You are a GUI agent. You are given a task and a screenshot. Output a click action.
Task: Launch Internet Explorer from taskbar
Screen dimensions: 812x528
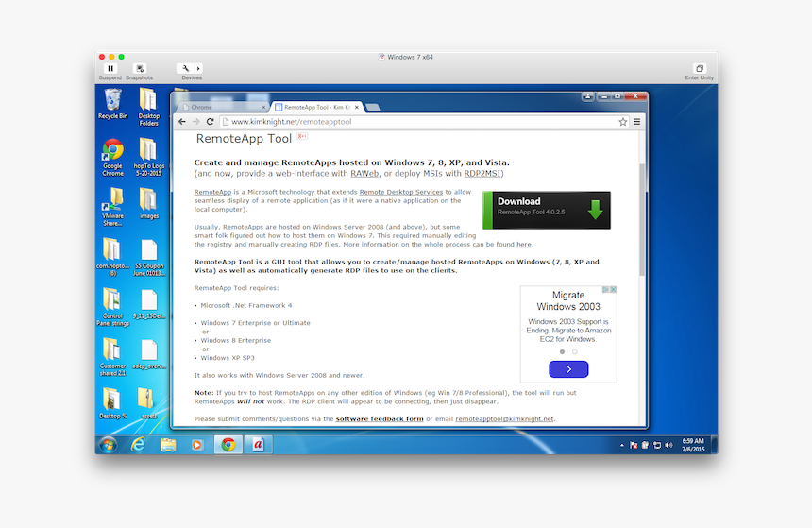(x=138, y=445)
